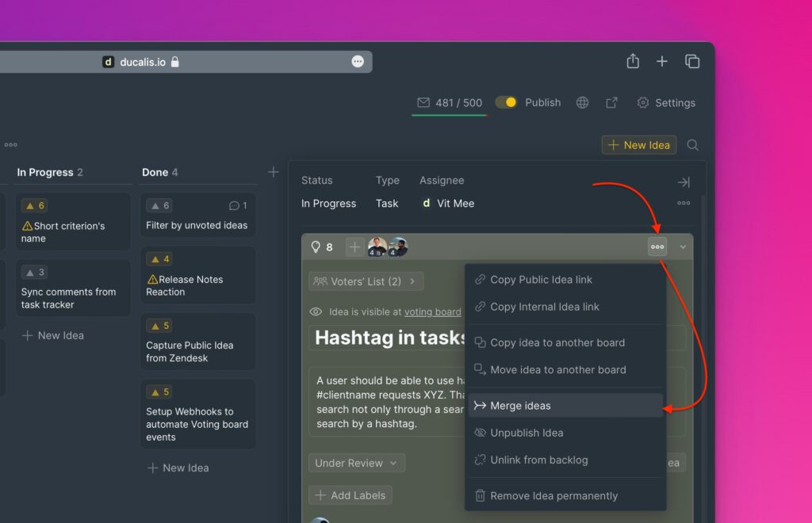
Task: Toggle the Publish switch
Action: (506, 103)
